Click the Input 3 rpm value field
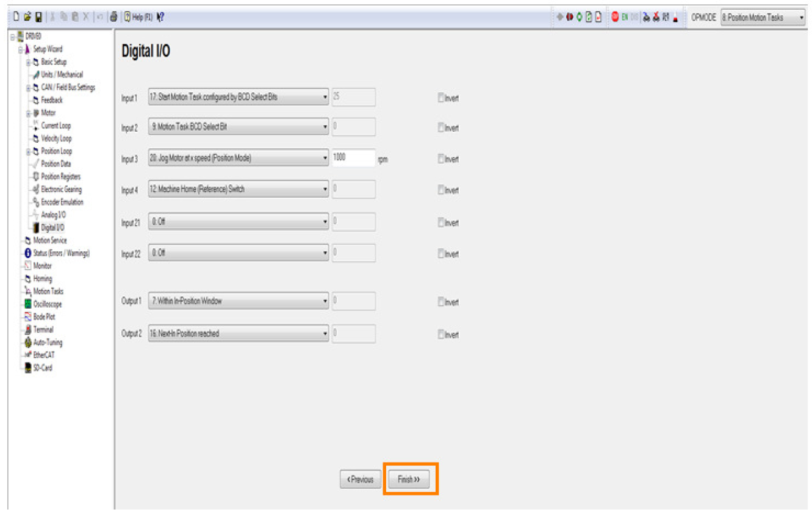Viewport: 812px width, 515px height. [354, 157]
